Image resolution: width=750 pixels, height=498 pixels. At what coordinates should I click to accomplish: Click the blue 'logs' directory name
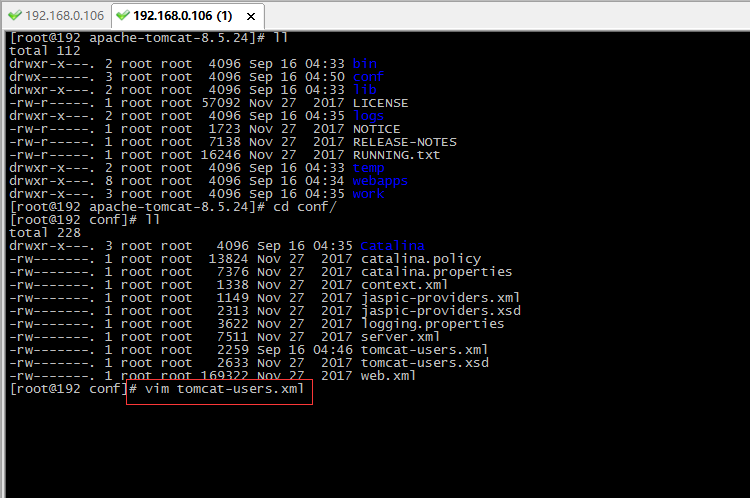[368, 116]
